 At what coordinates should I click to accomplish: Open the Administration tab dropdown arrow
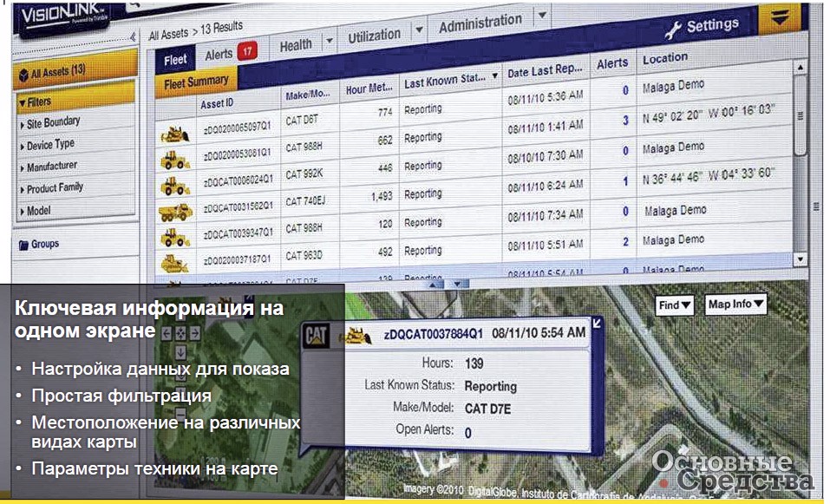[x=541, y=16]
